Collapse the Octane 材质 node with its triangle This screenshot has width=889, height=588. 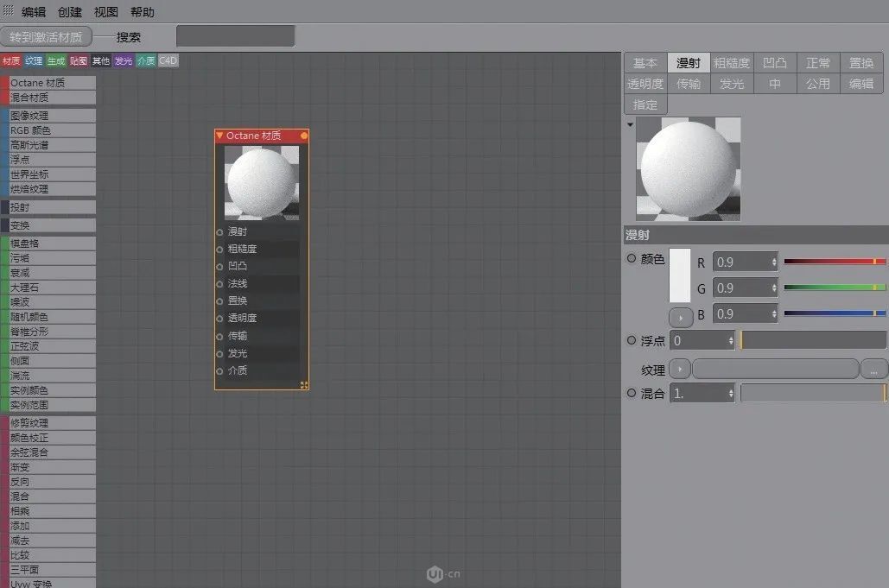click(x=219, y=136)
